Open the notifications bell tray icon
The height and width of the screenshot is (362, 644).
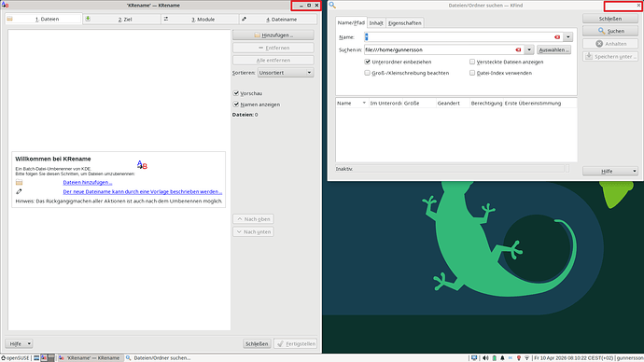[x=502, y=358]
